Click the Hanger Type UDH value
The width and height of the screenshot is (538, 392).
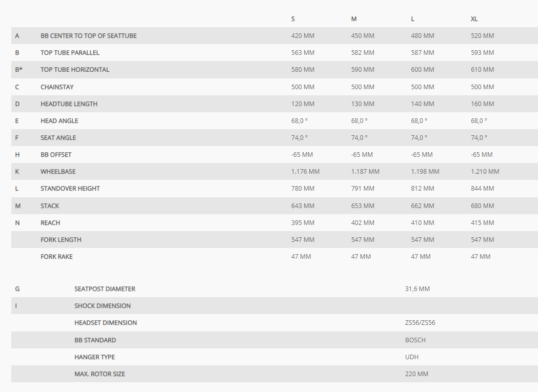[x=411, y=357]
